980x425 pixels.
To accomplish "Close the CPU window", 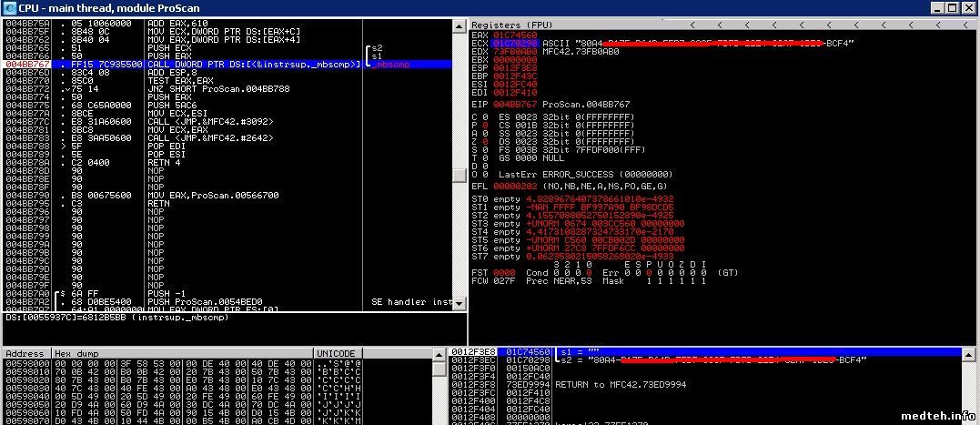I will pos(968,8).
